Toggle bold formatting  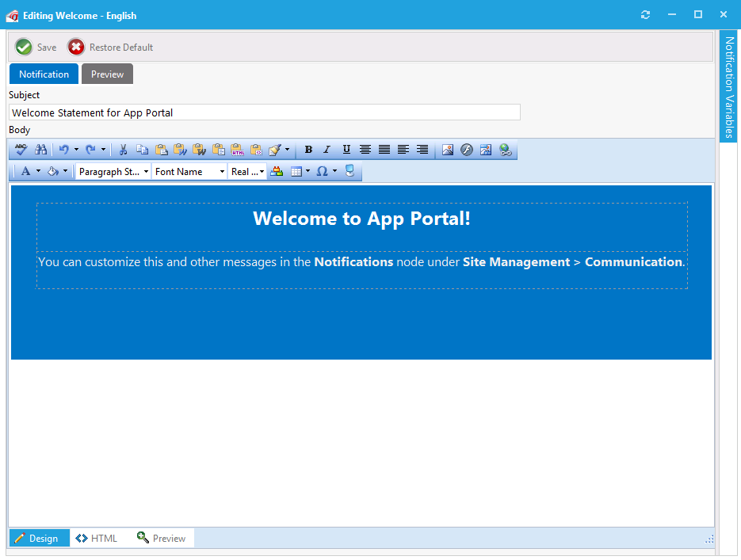[308, 150]
